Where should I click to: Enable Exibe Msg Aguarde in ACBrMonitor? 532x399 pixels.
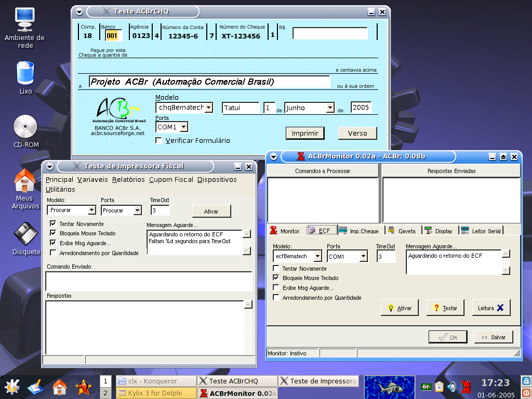[x=276, y=287]
